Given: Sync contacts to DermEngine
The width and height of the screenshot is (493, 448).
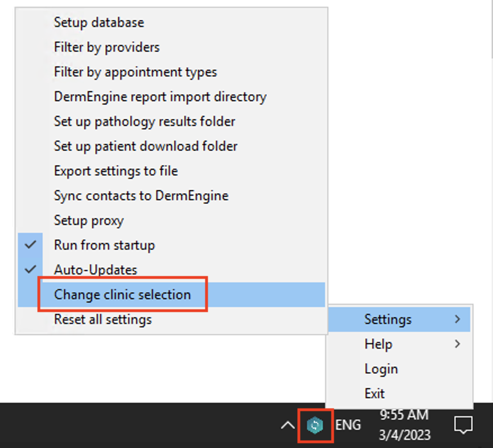Looking at the screenshot, I should (x=141, y=195).
